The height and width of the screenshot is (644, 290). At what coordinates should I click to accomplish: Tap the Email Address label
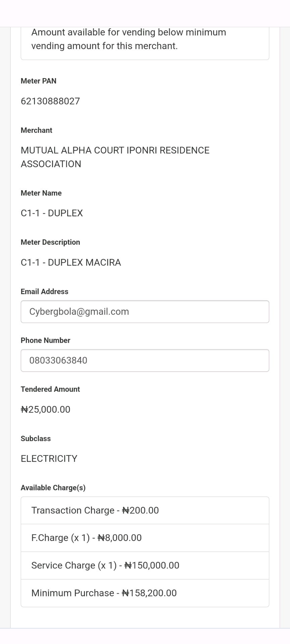[x=44, y=292]
